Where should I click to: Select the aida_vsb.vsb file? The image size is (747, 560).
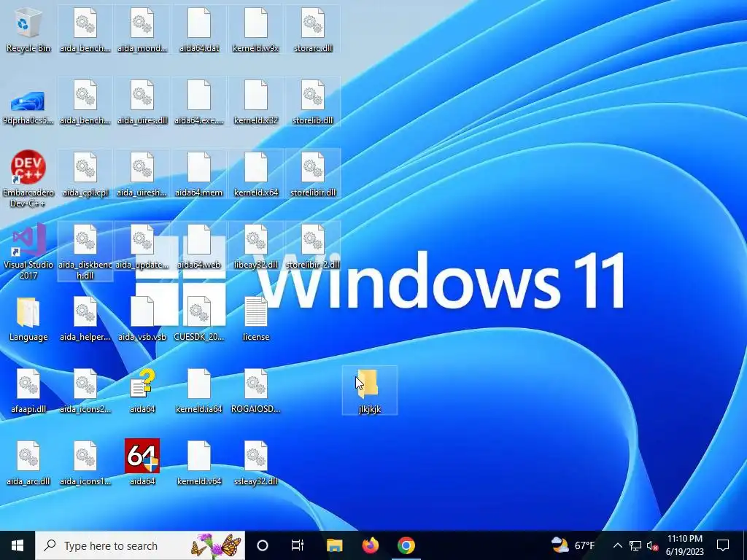tap(142, 319)
